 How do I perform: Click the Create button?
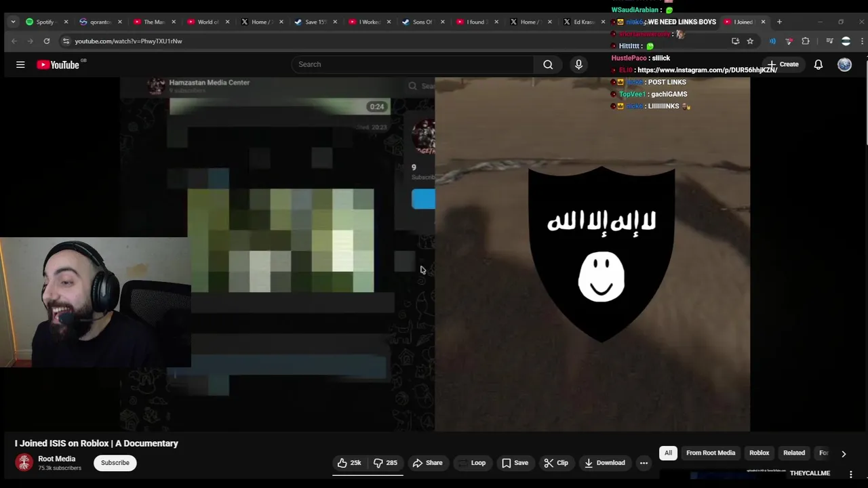(x=783, y=64)
